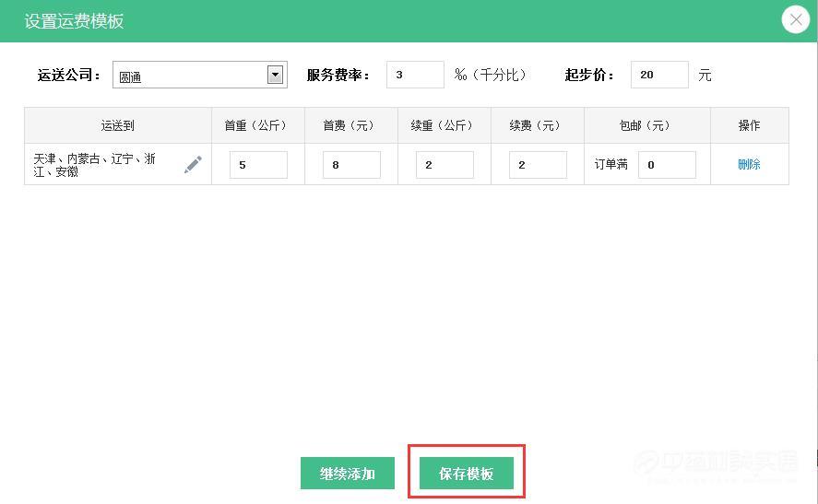Select the 首重（公斤）column header
The image size is (818, 504).
[x=258, y=125]
